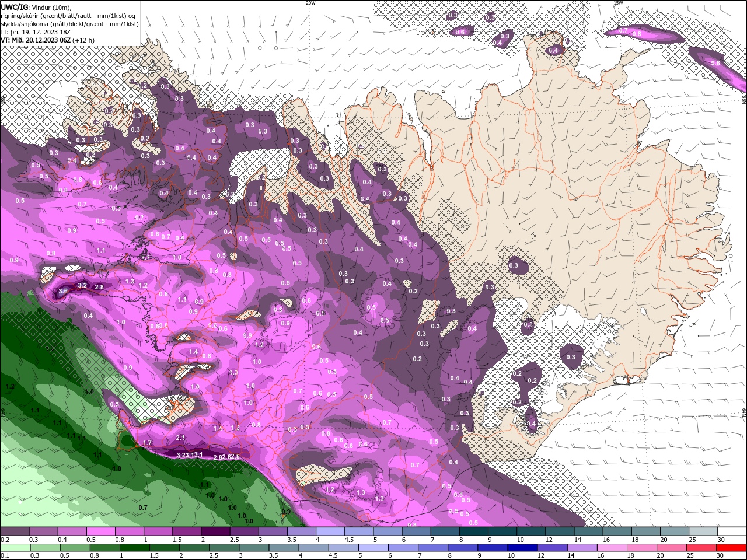The image size is (747, 560).
Task: Click the light gray 25 mm snow swatch
Action: [703, 531]
